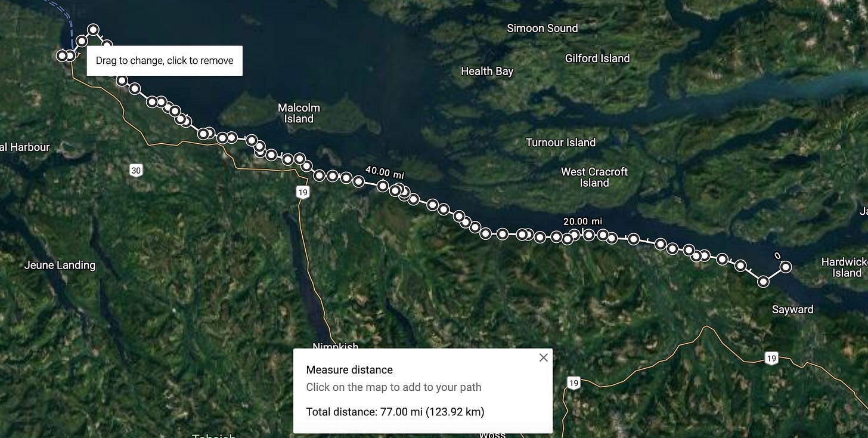Screen dimensions: 868x438
Task: Remove the path start point labeled 0
Action: [786, 267]
